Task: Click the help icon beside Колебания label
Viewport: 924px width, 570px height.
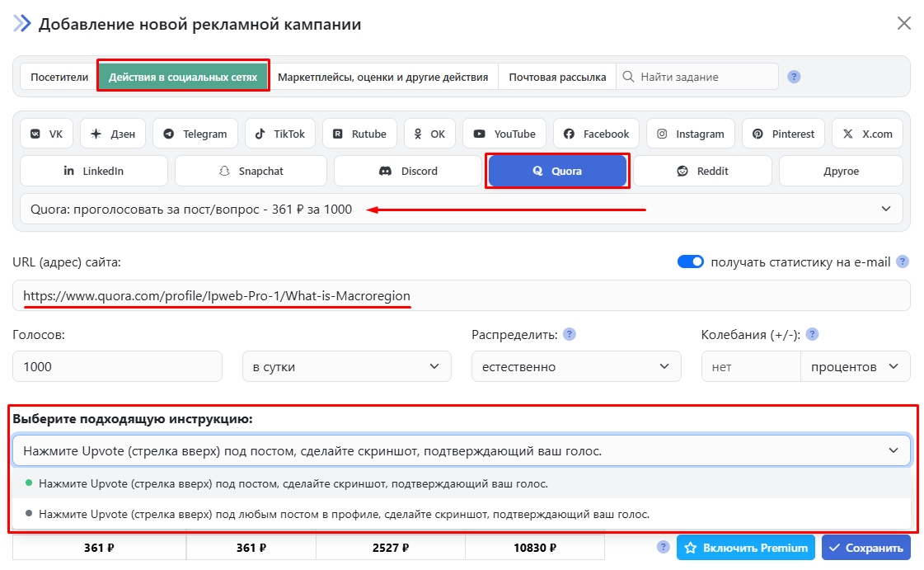Action: (812, 335)
